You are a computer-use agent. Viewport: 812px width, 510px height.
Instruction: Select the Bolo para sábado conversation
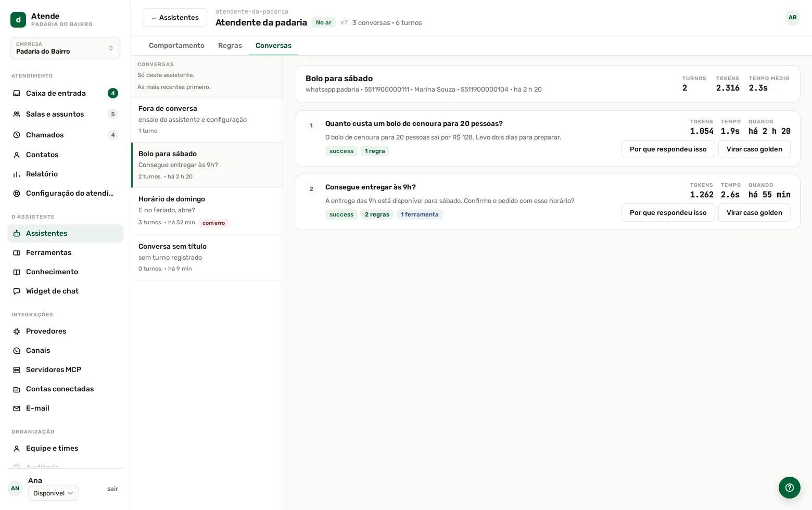(207, 165)
